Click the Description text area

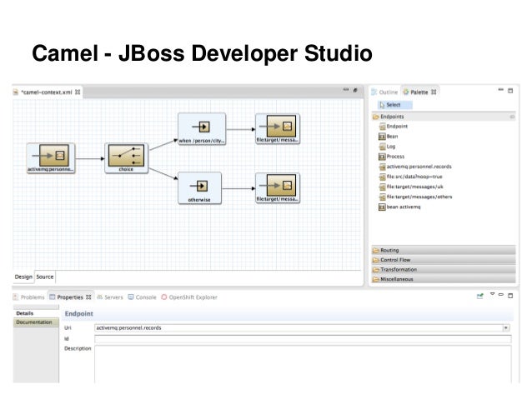click(x=303, y=364)
